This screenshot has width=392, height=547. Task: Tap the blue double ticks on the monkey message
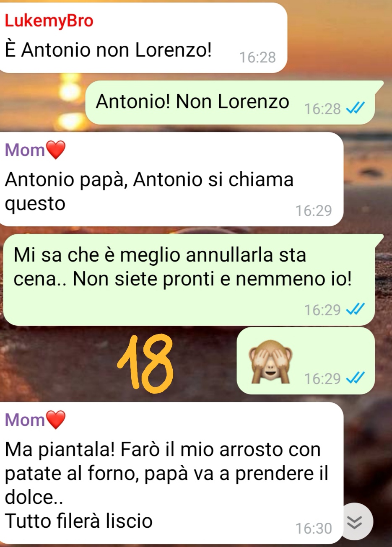click(x=356, y=378)
